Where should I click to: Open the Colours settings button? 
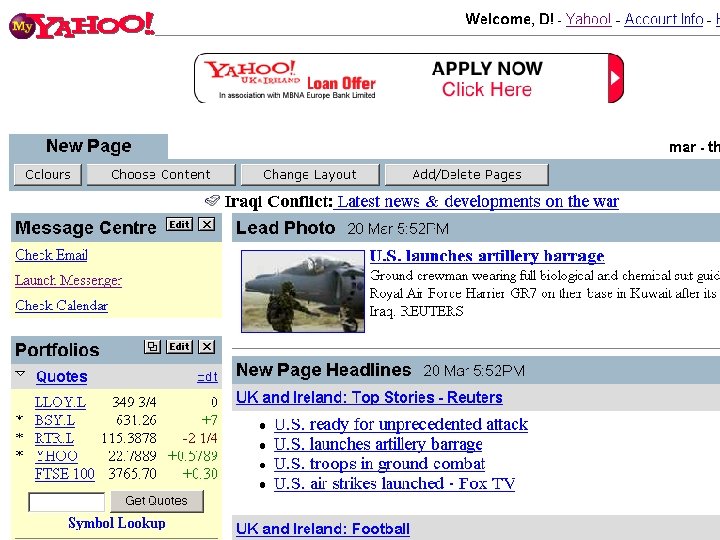click(x=48, y=175)
